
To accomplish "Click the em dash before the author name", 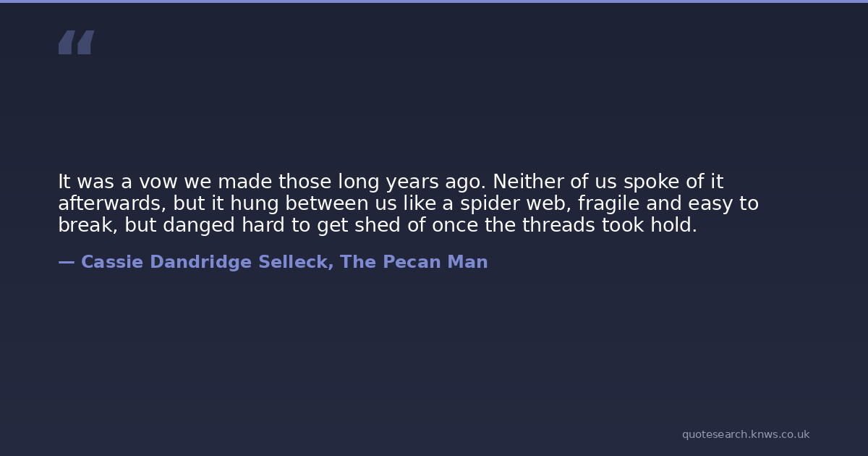I will tap(66, 262).
